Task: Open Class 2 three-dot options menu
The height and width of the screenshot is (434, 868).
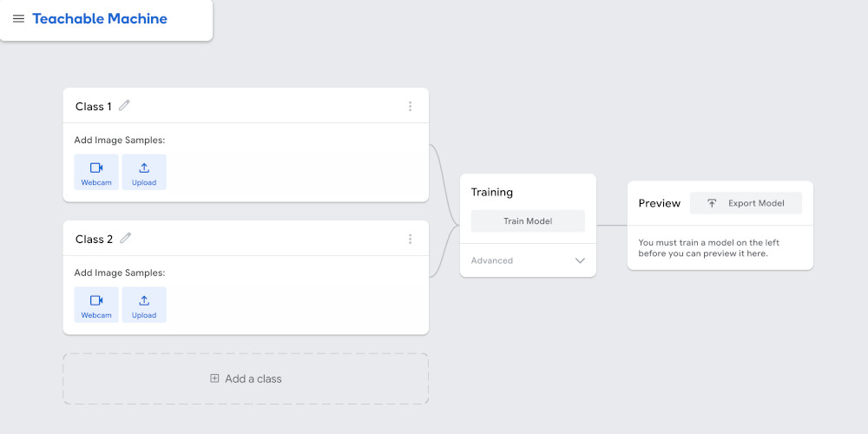Action: pyautogui.click(x=411, y=240)
